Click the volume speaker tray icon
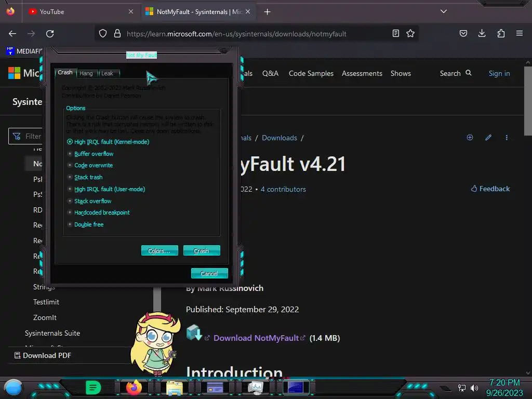The width and height of the screenshot is (532, 399). coord(474,388)
